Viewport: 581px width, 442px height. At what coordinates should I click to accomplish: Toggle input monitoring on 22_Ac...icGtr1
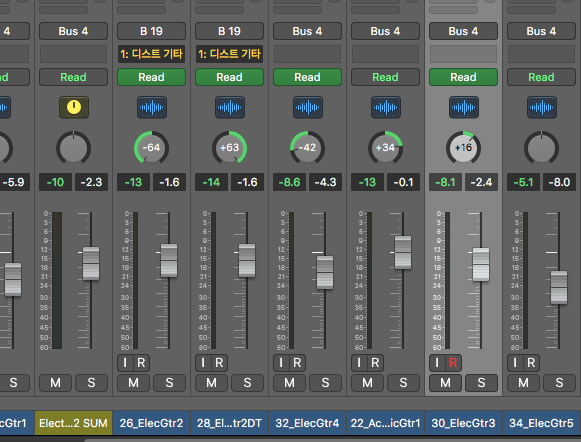359,363
